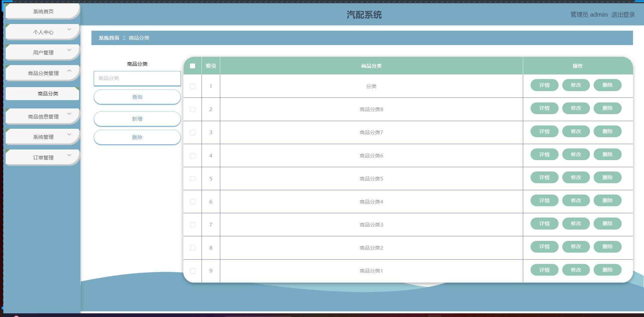Click 删除 for 商品分类5
Viewport: 644px width, 317px height.
[607, 178]
